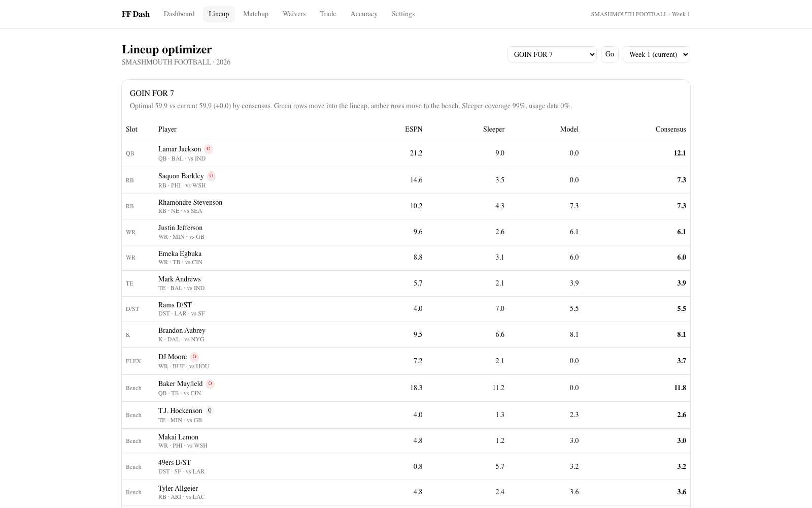The height and width of the screenshot is (508, 812).
Task: Click the Slot column header
Action: coord(131,130)
